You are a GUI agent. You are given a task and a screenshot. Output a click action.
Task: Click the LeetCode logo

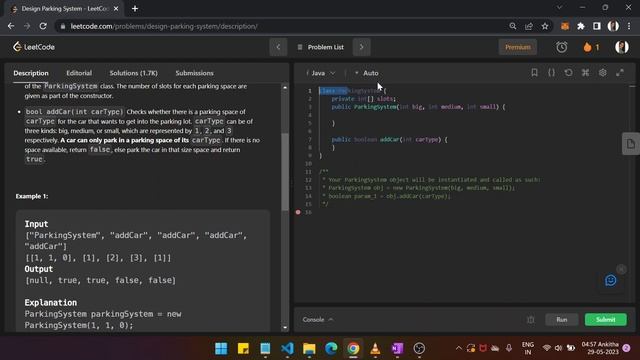[x=33, y=47]
